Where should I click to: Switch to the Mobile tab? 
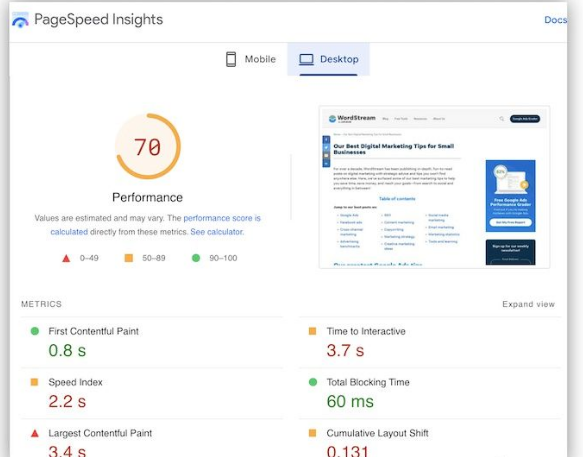251,59
